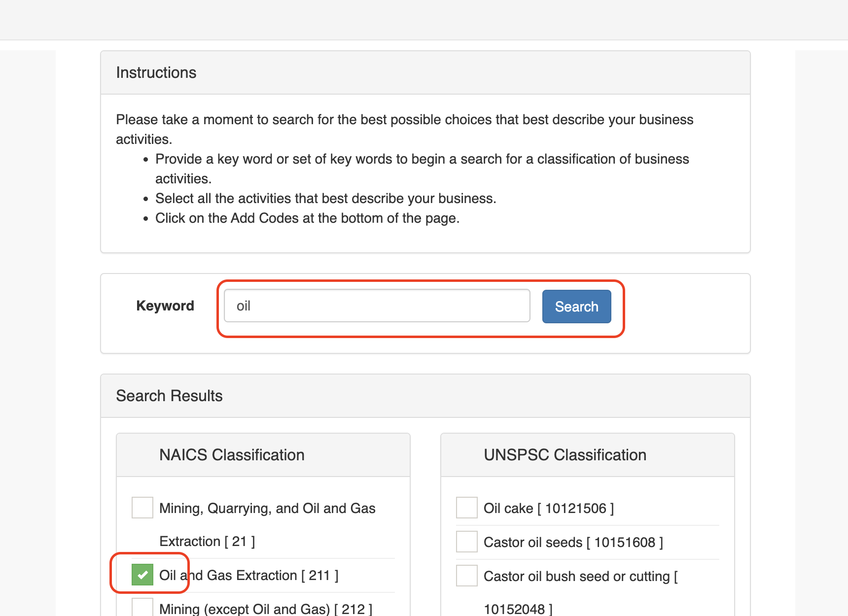Viewport: 848px width, 616px height.
Task: Click the 'Mining, Quarrying, and Oil and Gas' label
Action: (267, 508)
